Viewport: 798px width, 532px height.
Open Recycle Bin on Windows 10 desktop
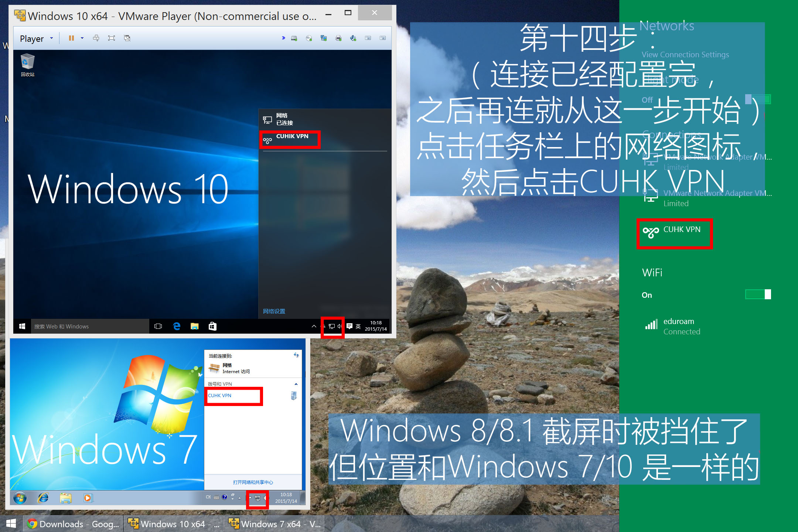point(28,65)
